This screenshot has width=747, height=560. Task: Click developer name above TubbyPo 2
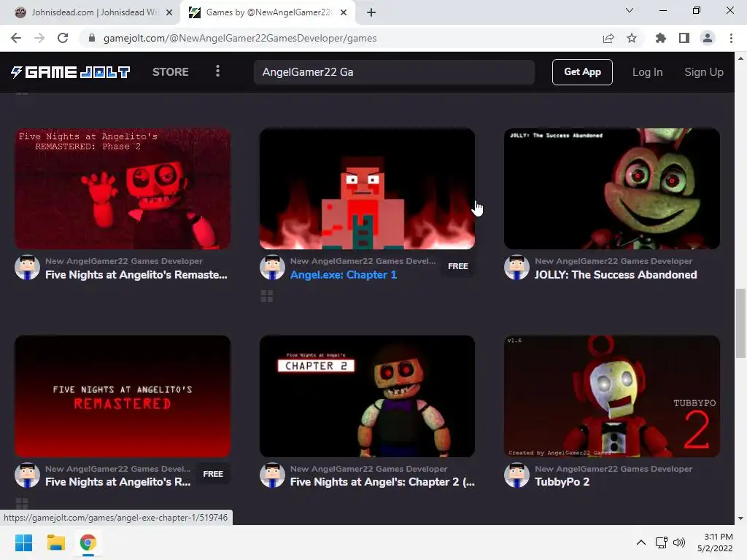pos(614,469)
